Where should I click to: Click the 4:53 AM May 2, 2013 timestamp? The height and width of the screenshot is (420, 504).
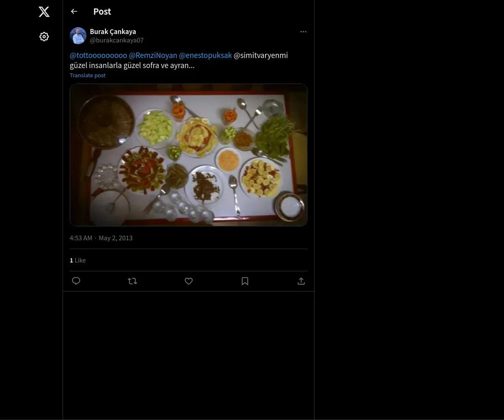coord(101,238)
